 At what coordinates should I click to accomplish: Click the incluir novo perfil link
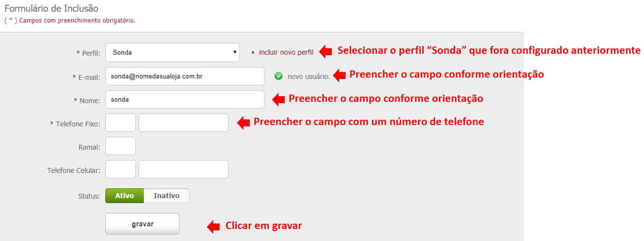point(286,52)
